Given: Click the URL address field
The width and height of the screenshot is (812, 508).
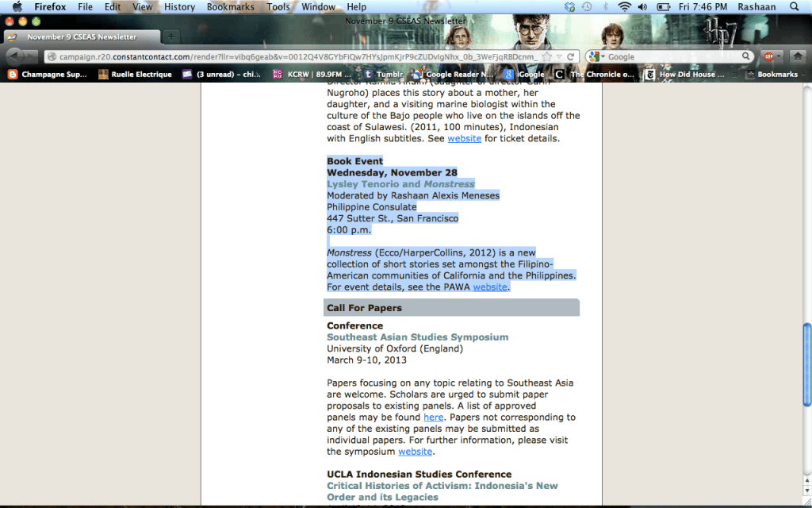Looking at the screenshot, I should [293, 57].
